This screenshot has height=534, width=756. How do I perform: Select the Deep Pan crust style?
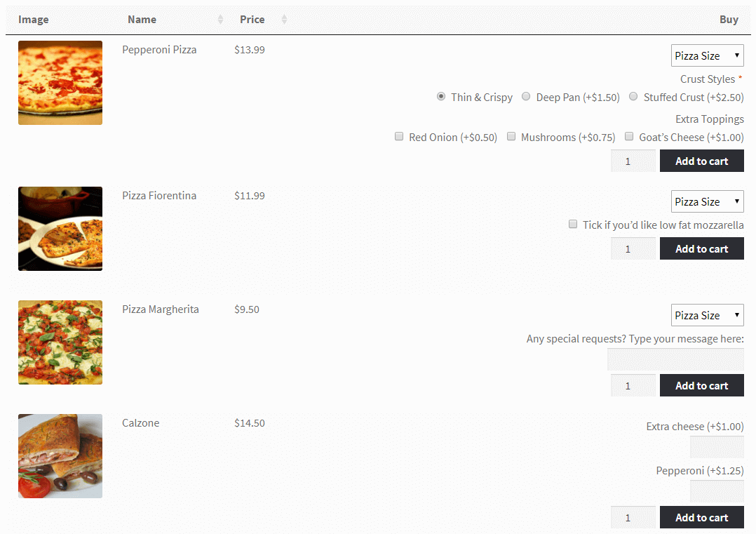pyautogui.click(x=526, y=96)
